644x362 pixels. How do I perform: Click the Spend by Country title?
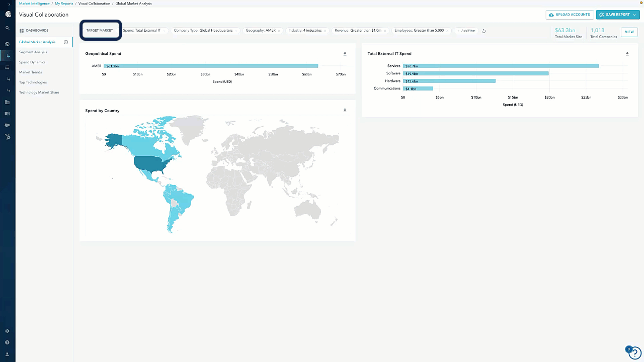[103, 111]
